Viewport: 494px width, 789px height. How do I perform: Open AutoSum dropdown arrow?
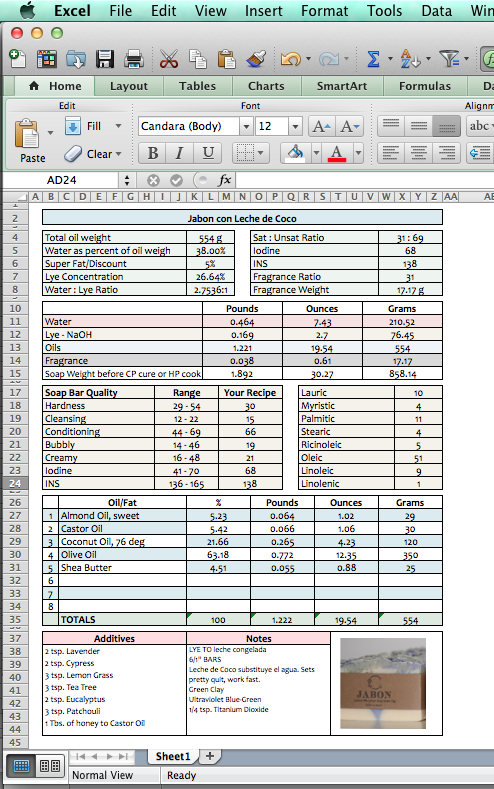click(x=390, y=59)
